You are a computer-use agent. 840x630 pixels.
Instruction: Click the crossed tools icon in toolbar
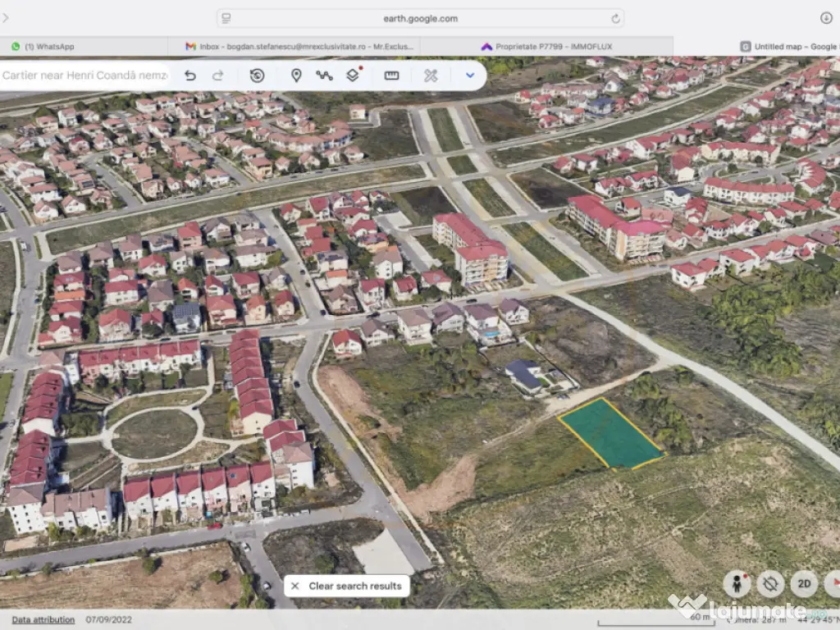click(x=431, y=75)
